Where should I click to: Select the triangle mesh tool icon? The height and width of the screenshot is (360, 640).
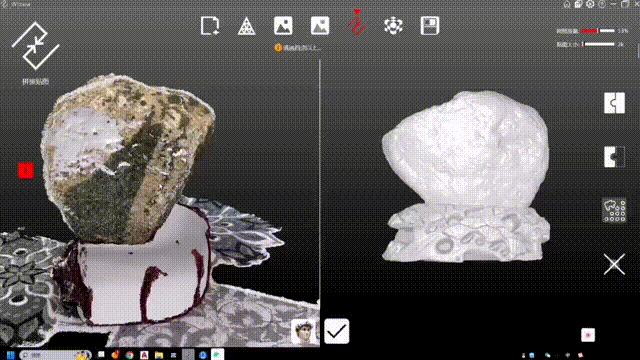point(247,26)
